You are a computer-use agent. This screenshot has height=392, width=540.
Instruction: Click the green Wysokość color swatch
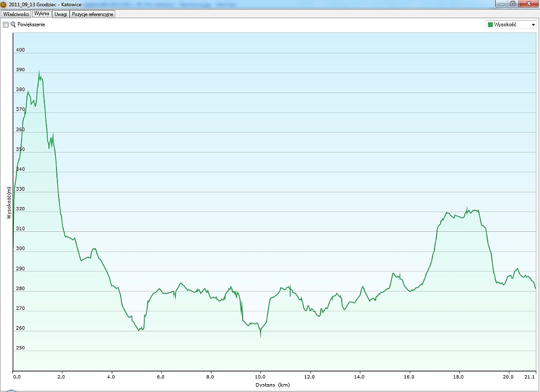tap(490, 25)
